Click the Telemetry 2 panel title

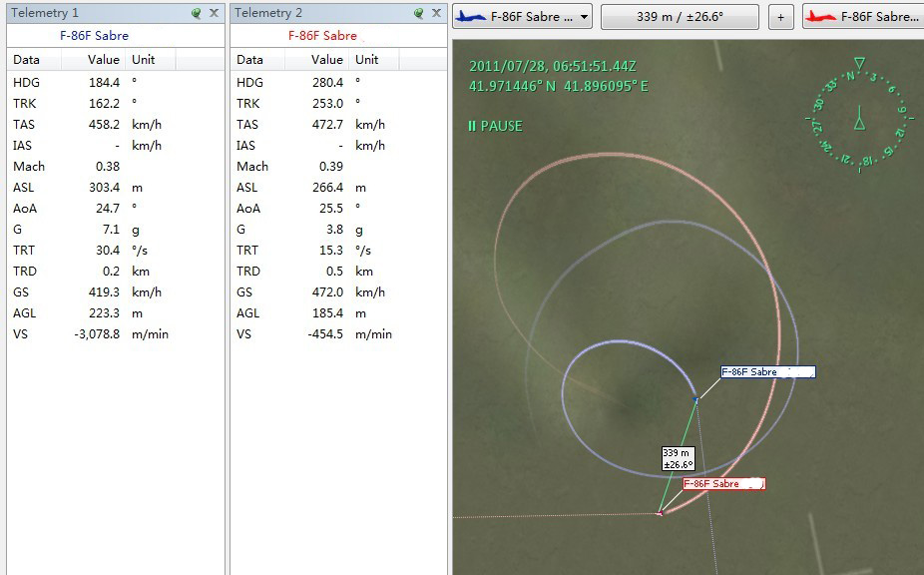click(268, 13)
